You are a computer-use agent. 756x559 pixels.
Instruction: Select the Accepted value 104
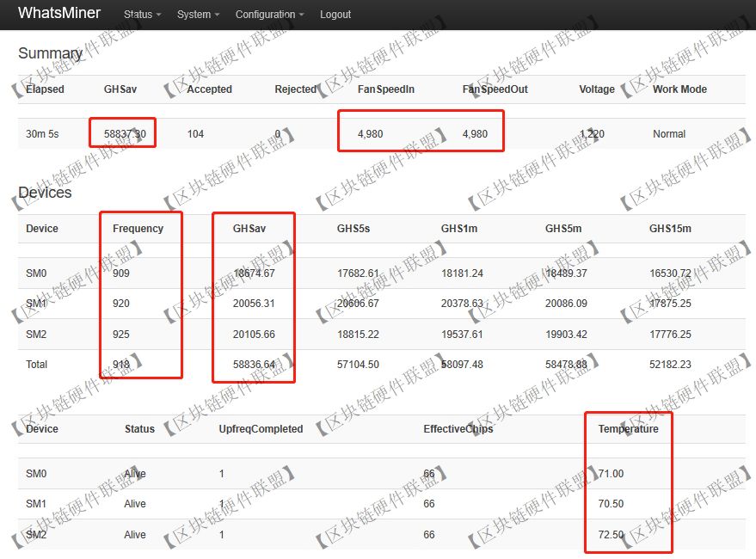pyautogui.click(x=195, y=134)
